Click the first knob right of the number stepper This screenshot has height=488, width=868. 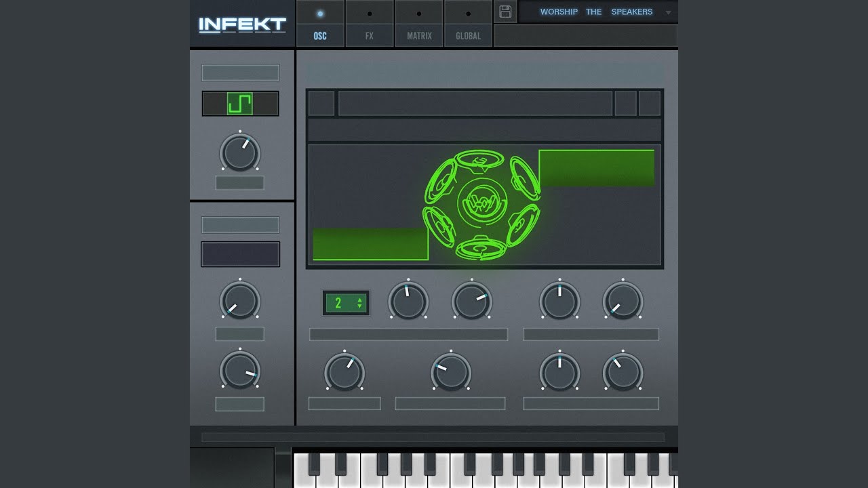[x=408, y=301]
